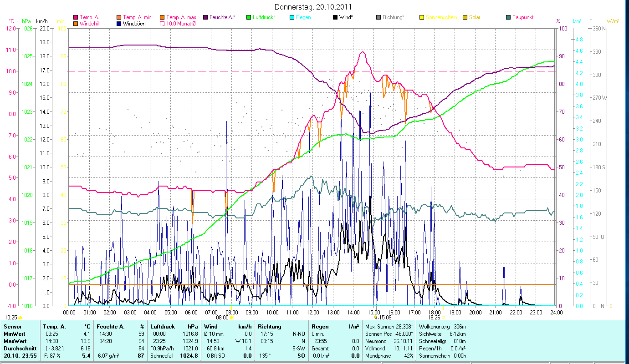Click the Sonnenschein legend label
629x364 pixels.
[441, 17]
